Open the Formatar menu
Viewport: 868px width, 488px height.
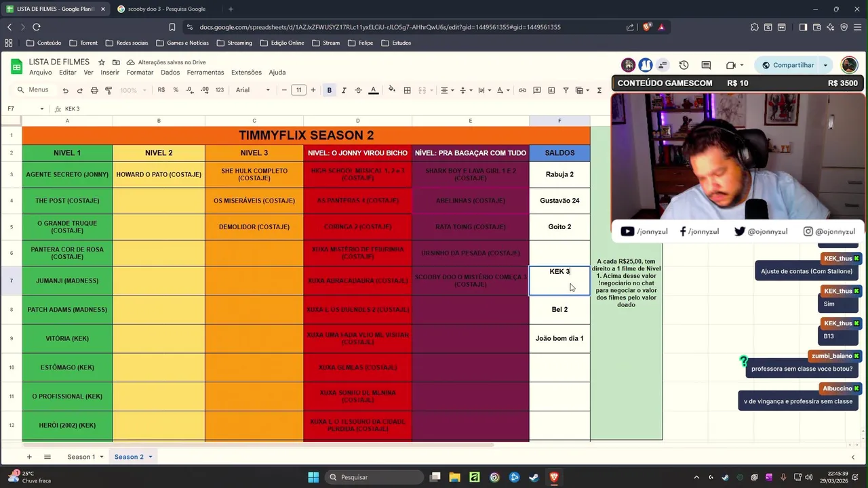point(140,73)
